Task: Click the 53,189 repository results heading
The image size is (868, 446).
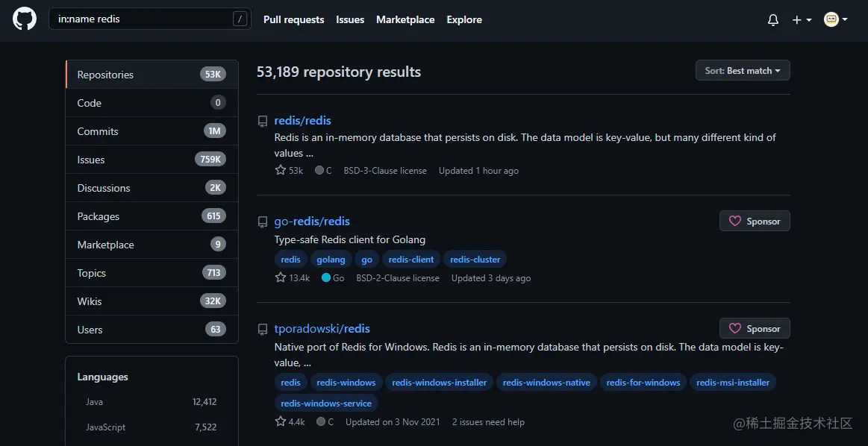Action: (339, 72)
